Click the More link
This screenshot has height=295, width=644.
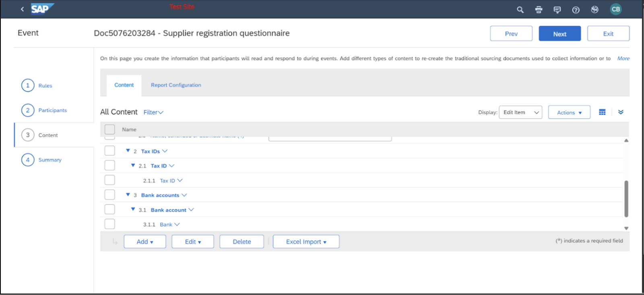click(623, 58)
